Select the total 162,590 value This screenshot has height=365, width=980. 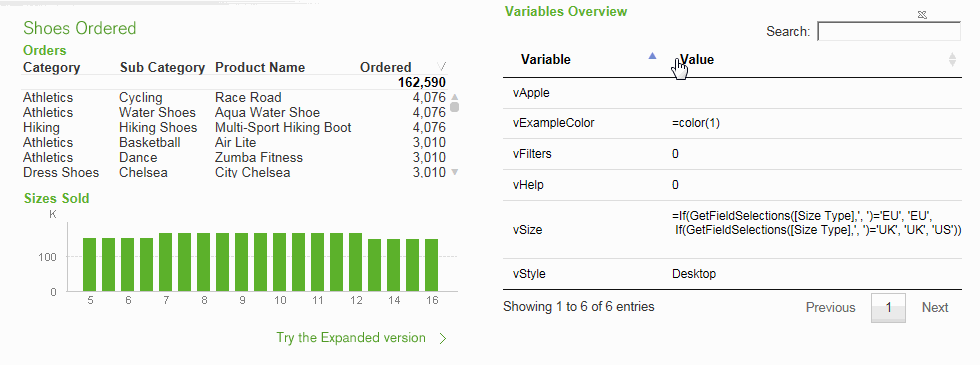coord(421,82)
